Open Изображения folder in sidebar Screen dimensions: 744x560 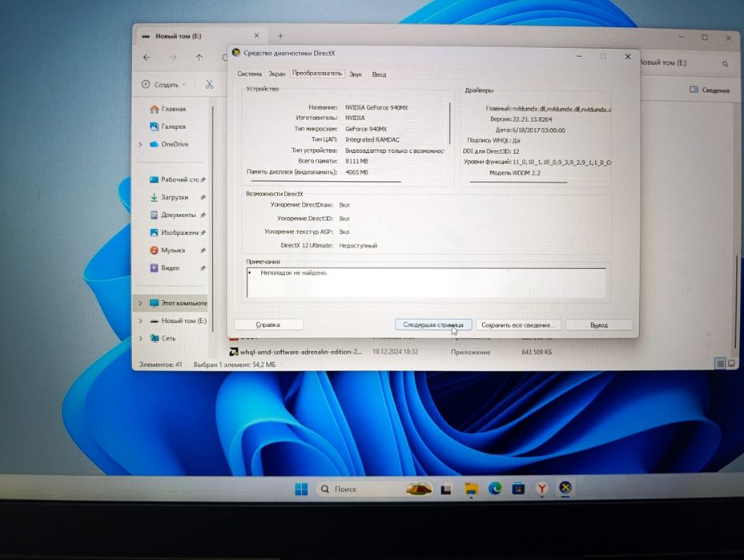click(x=174, y=232)
